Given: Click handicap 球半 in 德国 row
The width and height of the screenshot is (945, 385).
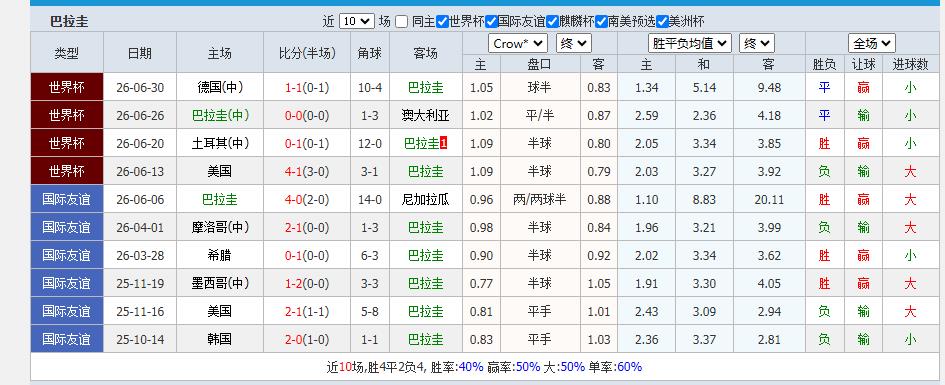Looking at the screenshot, I should (539, 87).
